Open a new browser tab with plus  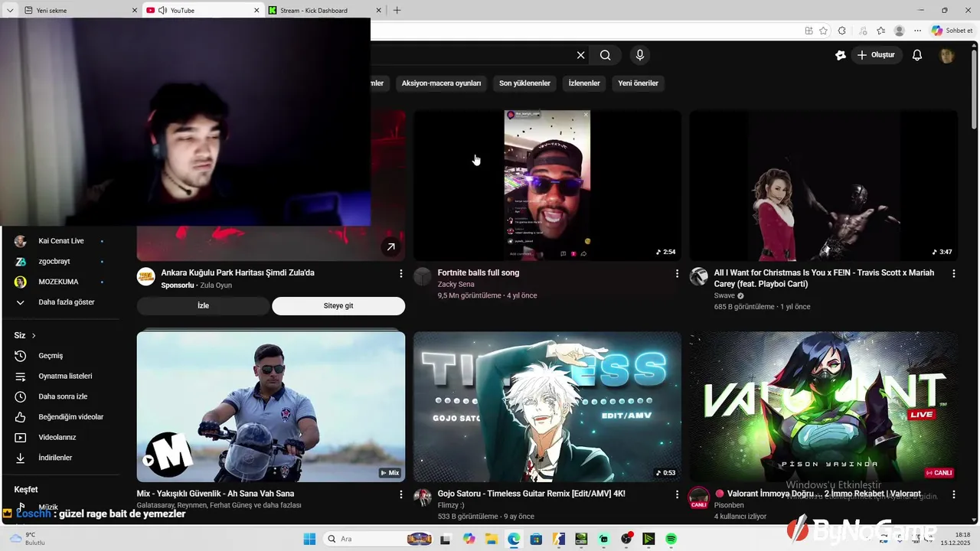[397, 10]
